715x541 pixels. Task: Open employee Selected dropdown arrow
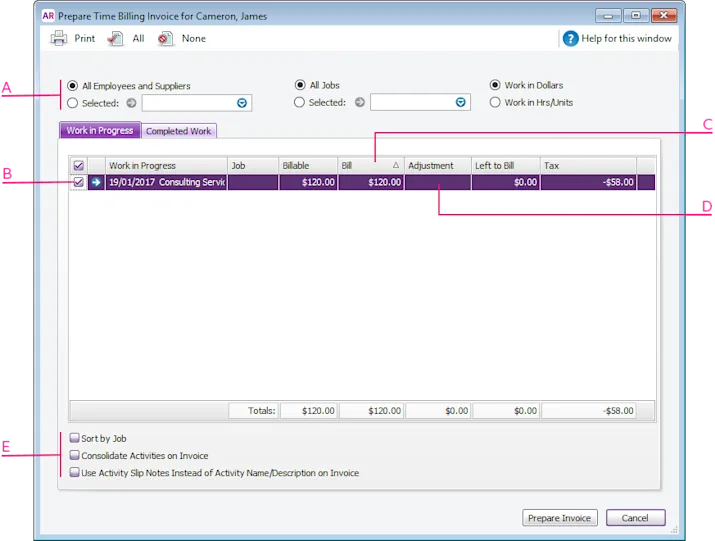[242, 103]
